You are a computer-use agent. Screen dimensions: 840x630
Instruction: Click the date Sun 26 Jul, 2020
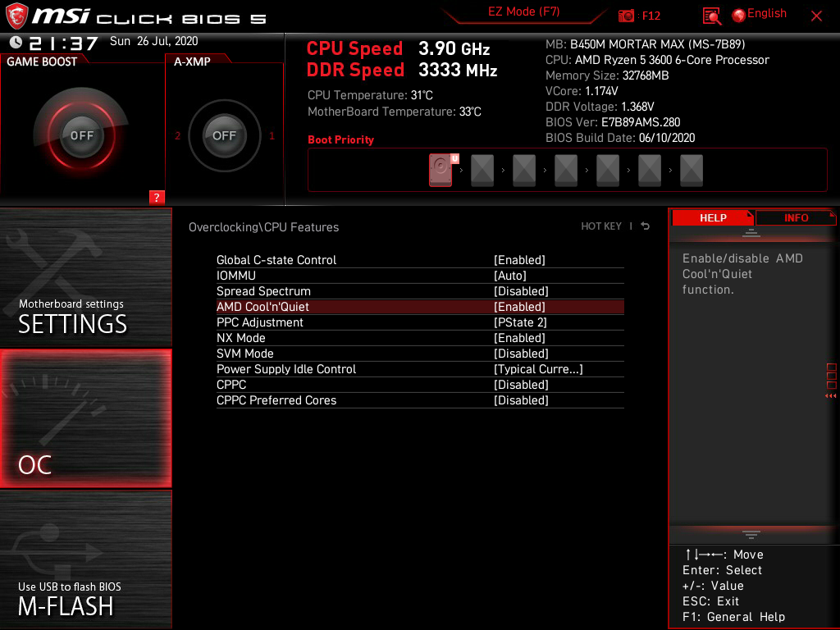[x=153, y=41]
